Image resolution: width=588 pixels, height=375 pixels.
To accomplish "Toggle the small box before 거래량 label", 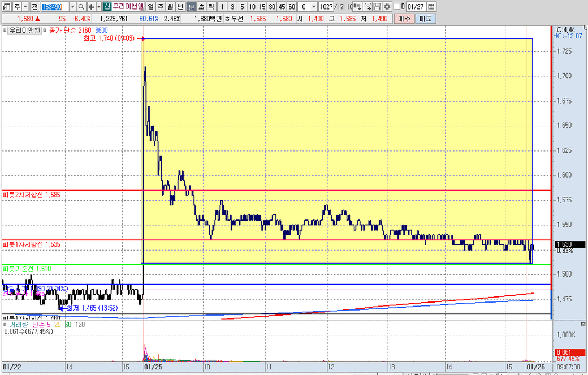I will (x=5, y=325).
